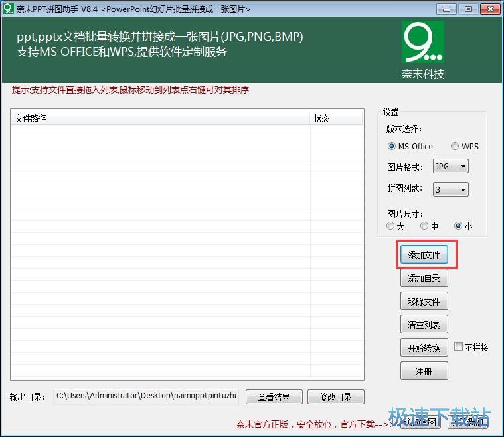Click the 文件路径 column header
Image resolution: width=504 pixels, height=437 pixels.
[x=161, y=118]
